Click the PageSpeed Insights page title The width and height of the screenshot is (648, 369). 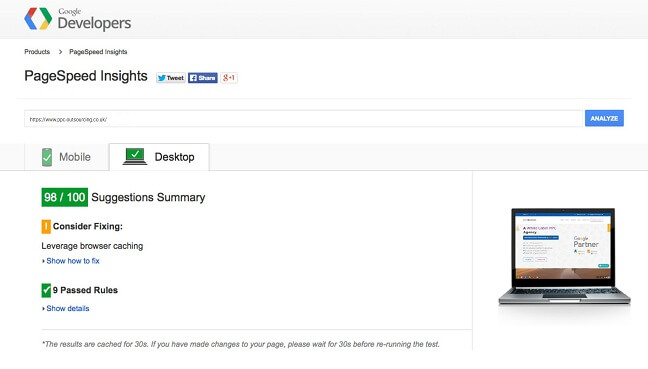point(86,76)
